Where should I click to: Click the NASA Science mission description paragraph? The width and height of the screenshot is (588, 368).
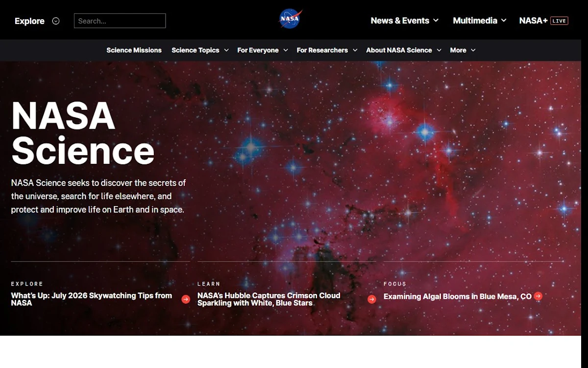click(98, 196)
